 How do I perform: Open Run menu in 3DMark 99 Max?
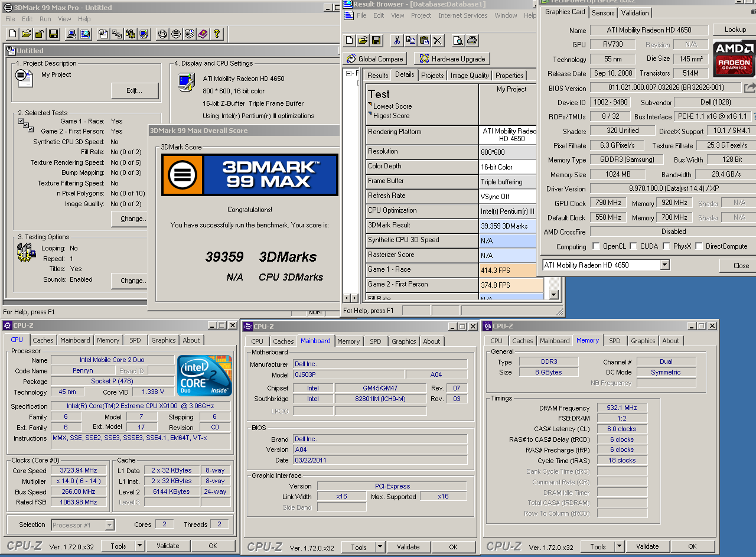(45, 19)
